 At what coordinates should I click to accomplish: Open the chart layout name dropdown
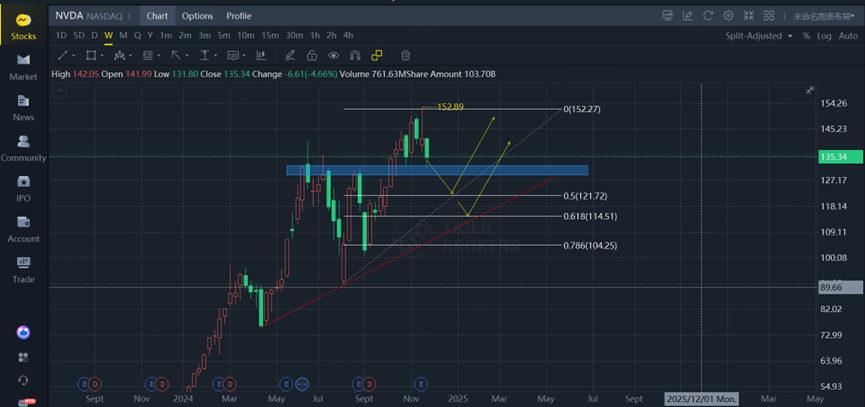(x=826, y=16)
